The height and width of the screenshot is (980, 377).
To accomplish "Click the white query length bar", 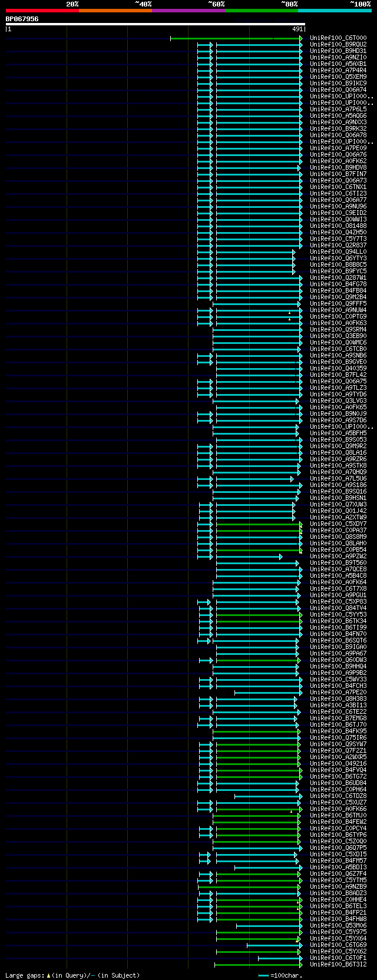I will tap(155, 24).
